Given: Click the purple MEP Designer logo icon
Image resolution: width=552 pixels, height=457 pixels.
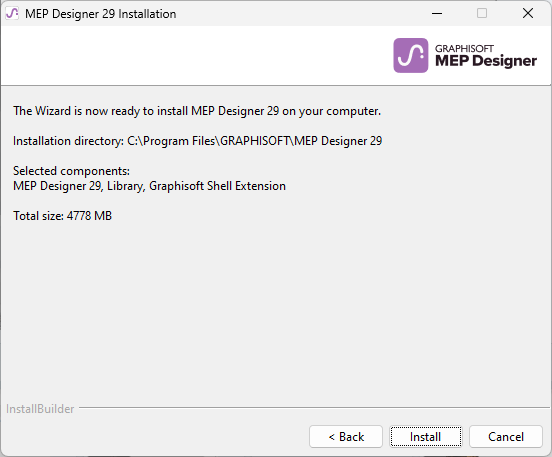Looking at the screenshot, I should coord(410,56).
